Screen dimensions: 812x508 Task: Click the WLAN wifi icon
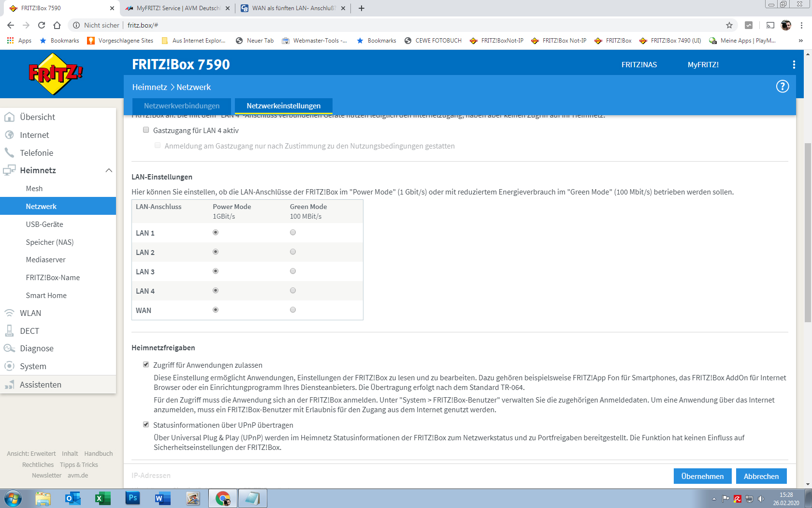click(9, 313)
